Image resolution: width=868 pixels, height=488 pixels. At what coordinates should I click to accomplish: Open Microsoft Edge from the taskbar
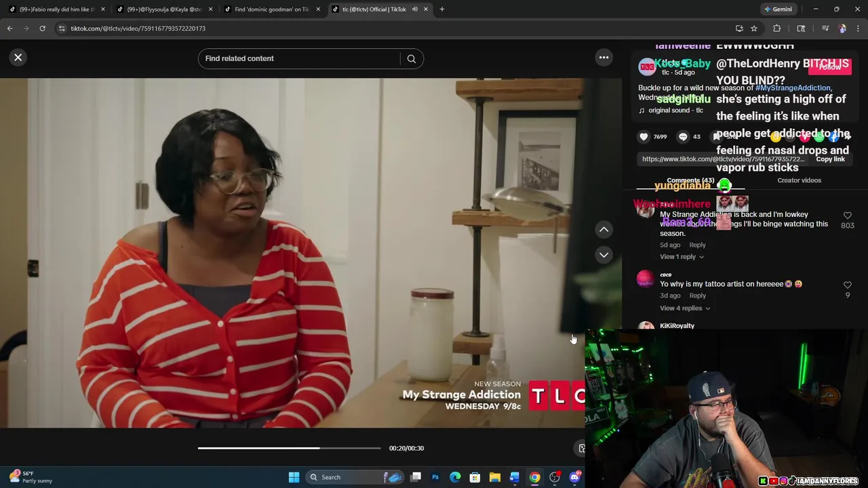pyautogui.click(x=455, y=477)
